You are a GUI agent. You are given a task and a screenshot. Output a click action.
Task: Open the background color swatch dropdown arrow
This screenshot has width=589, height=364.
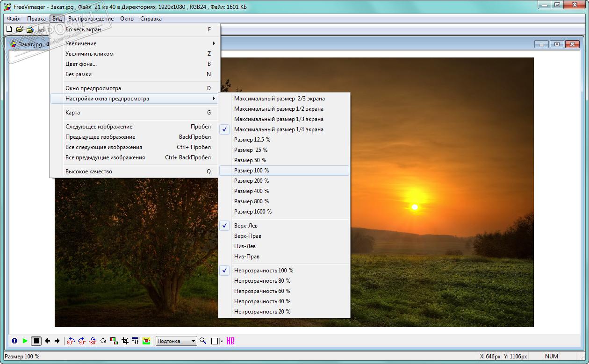pyautogui.click(x=222, y=342)
